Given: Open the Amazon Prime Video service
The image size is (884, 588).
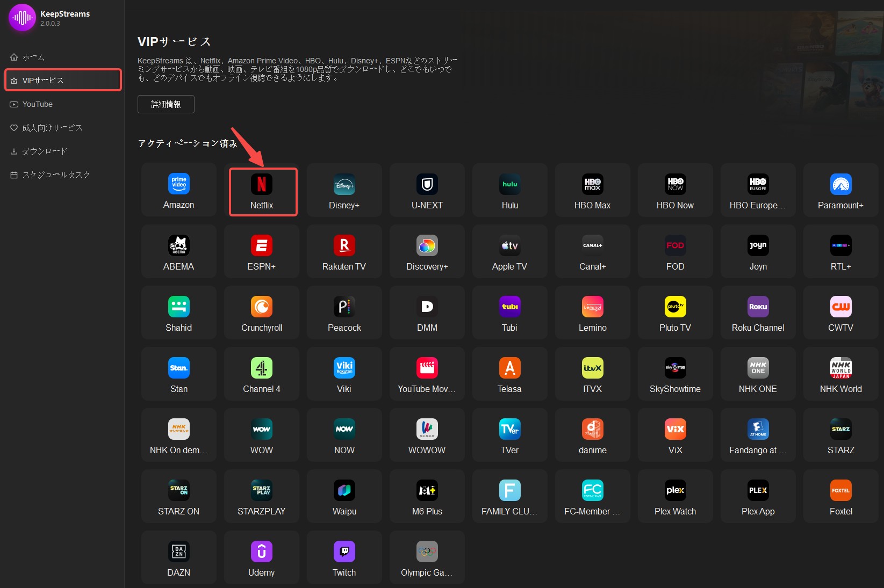Looking at the screenshot, I should coord(179,190).
